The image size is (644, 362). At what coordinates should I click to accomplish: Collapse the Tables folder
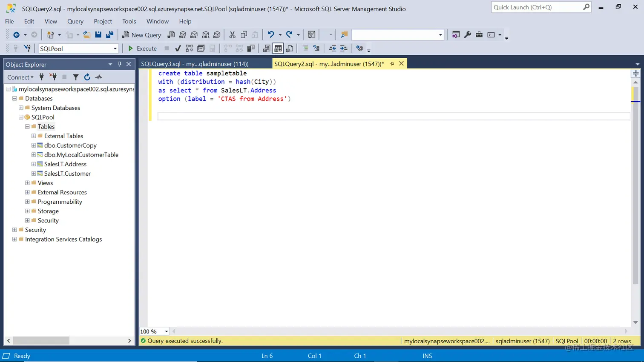coord(27,126)
